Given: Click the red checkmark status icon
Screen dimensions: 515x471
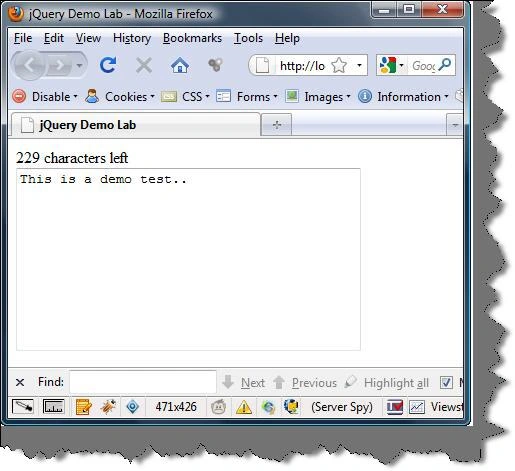Looking at the screenshot, I should 395,407.
